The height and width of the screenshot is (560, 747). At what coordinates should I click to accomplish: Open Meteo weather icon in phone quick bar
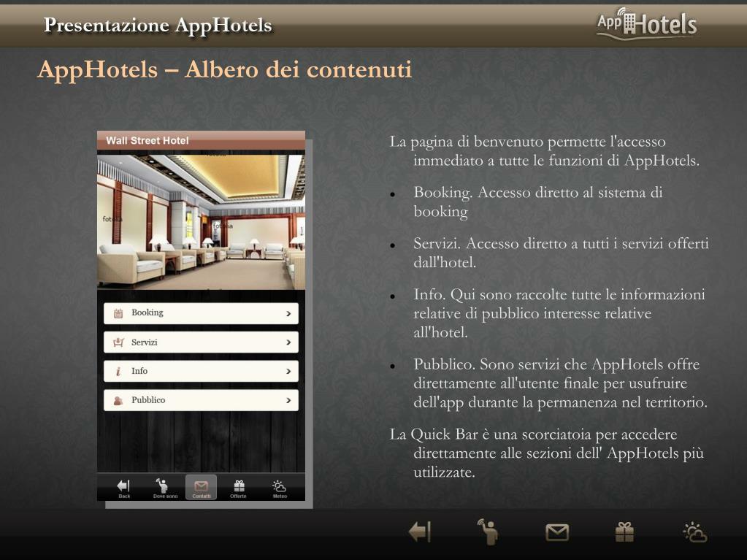point(280,488)
